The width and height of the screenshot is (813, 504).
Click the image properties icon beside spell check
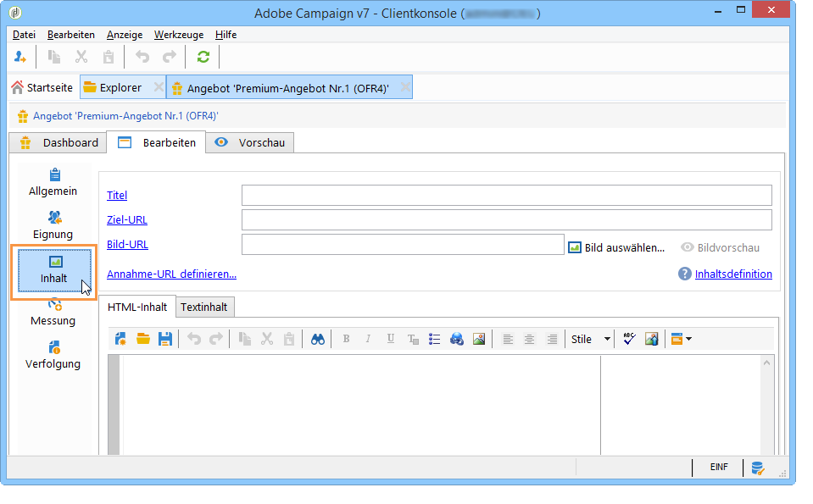point(652,340)
